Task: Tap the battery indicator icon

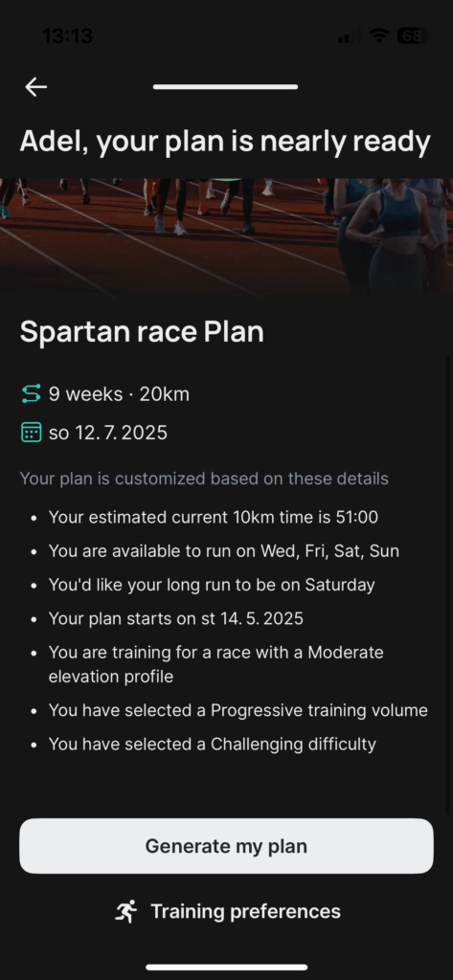Action: tap(413, 36)
